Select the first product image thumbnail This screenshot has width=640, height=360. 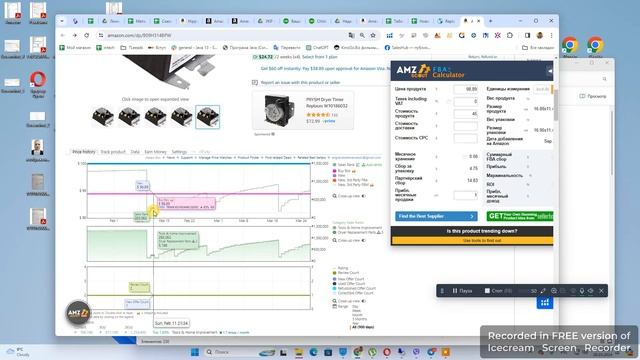point(103,117)
